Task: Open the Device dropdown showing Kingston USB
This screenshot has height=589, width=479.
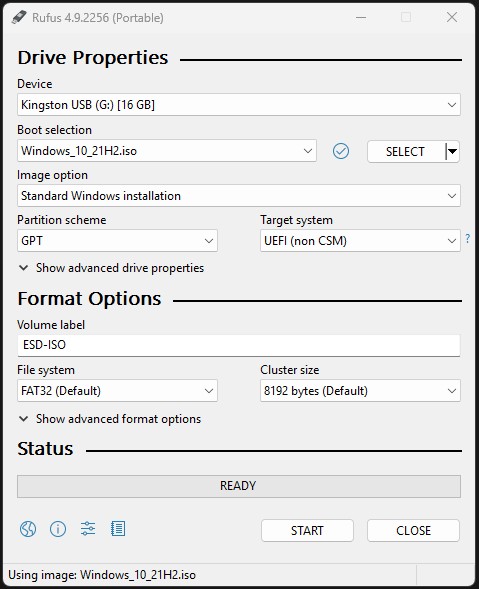Action: click(239, 104)
